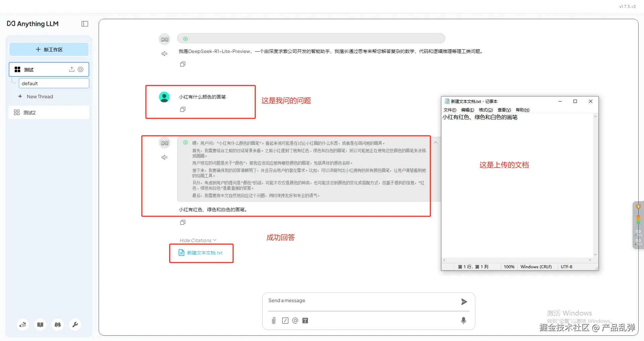Copy the first DeepSeek reply
Screen dimensions: 644x341
(183, 64)
